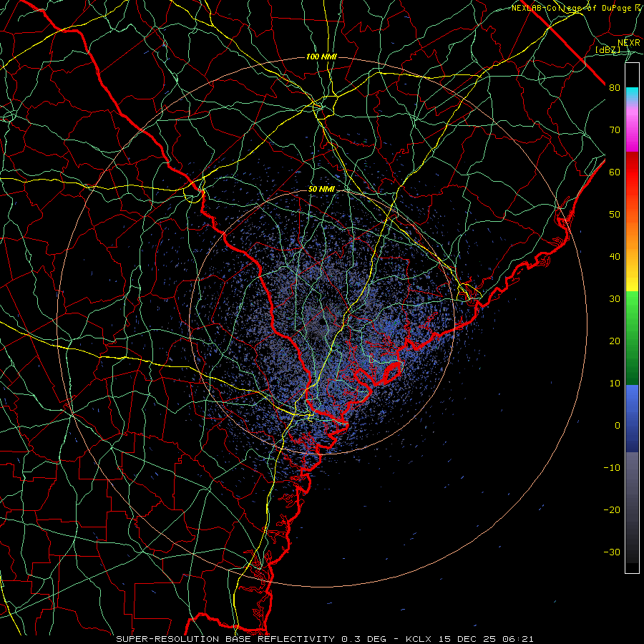Click the green segment of the color bar
Viewport: 644px width, 644px height.
pyautogui.click(x=632, y=338)
